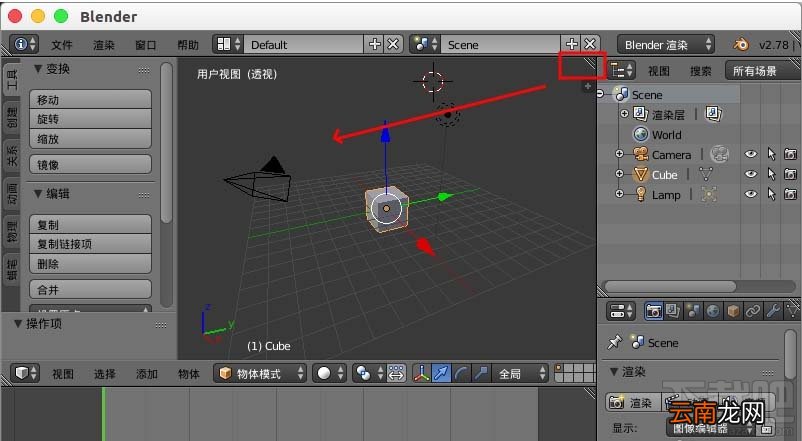The width and height of the screenshot is (802, 441).
Task: Expand the Lamp tree item
Action: click(619, 193)
